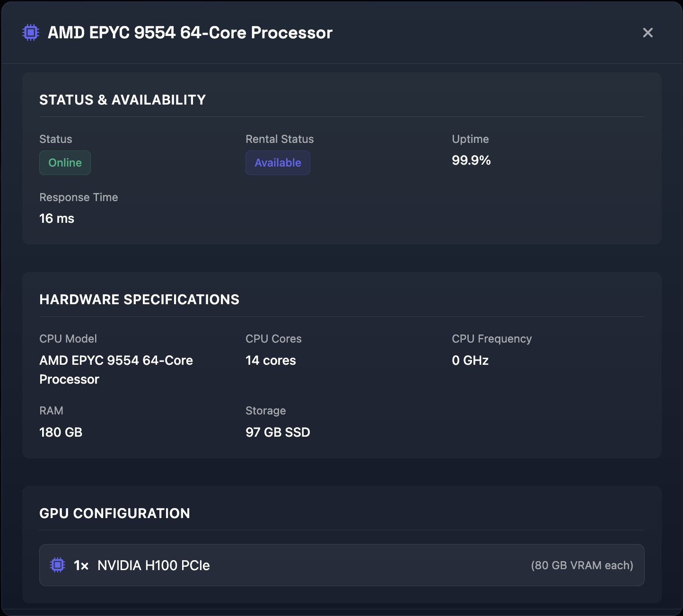The width and height of the screenshot is (683, 616).
Task: Dismiss the dialog with the X button
Action: [648, 33]
